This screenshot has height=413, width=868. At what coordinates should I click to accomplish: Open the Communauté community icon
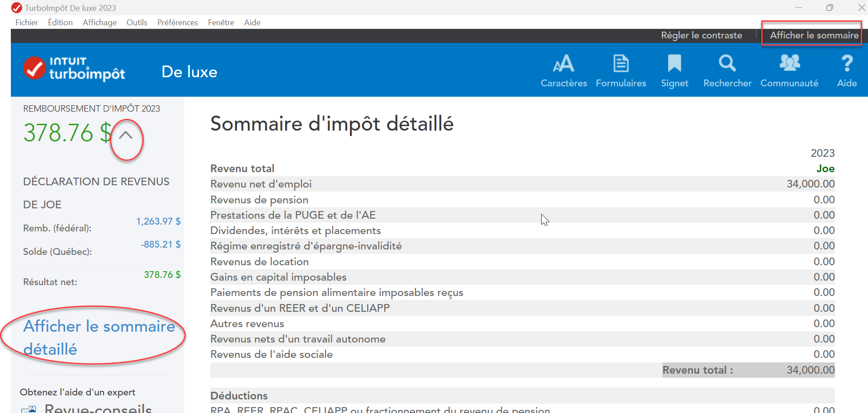coord(789,63)
